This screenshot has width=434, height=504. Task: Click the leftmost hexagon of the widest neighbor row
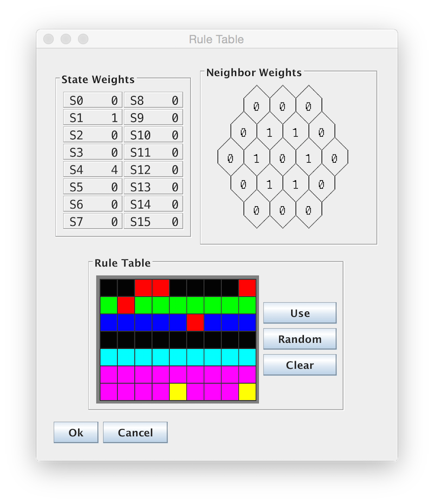click(x=231, y=158)
